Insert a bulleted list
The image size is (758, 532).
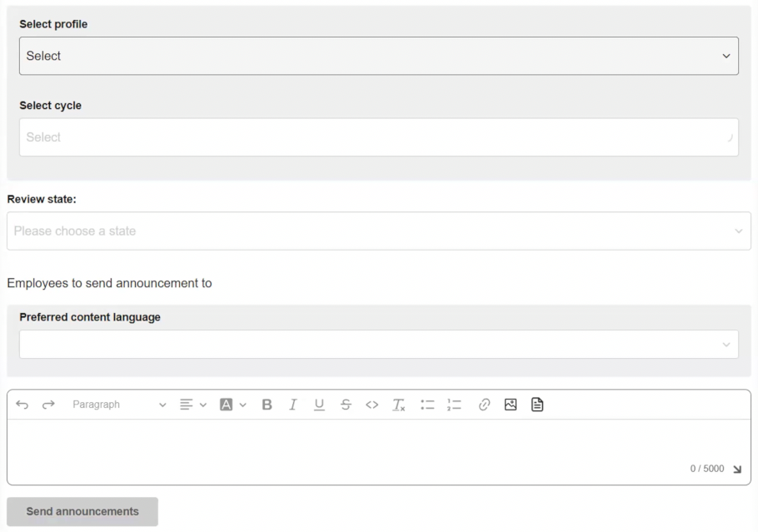pyautogui.click(x=427, y=405)
